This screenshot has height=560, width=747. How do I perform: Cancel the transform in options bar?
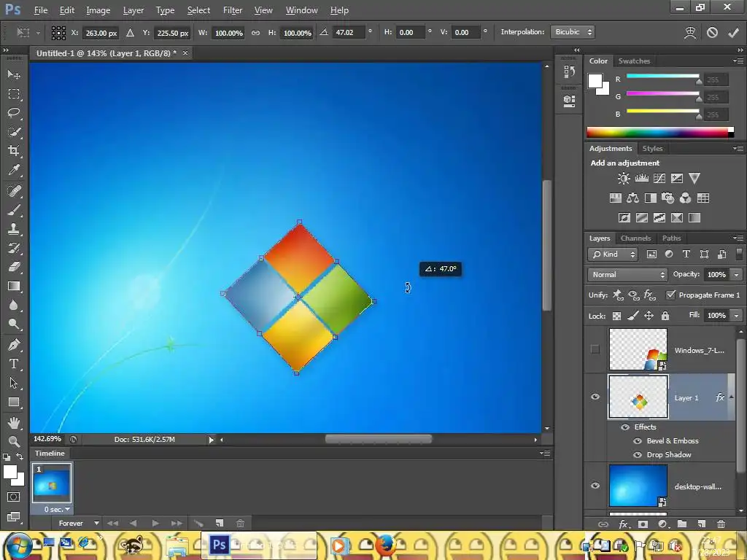tap(712, 32)
